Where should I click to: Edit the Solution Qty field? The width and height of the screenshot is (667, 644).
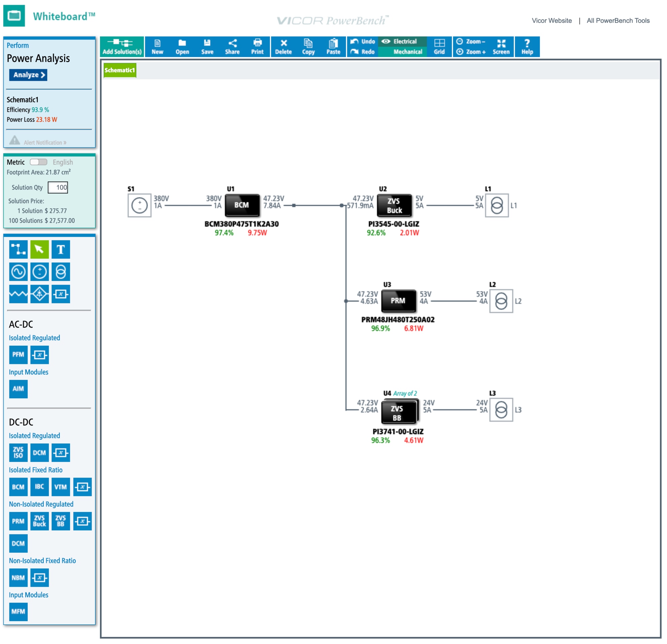58,188
